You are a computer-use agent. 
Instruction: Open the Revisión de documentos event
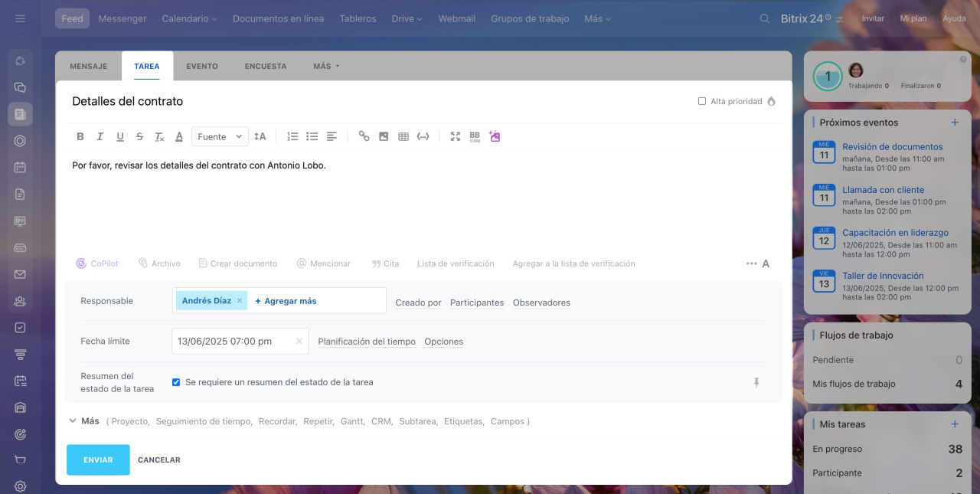point(892,147)
